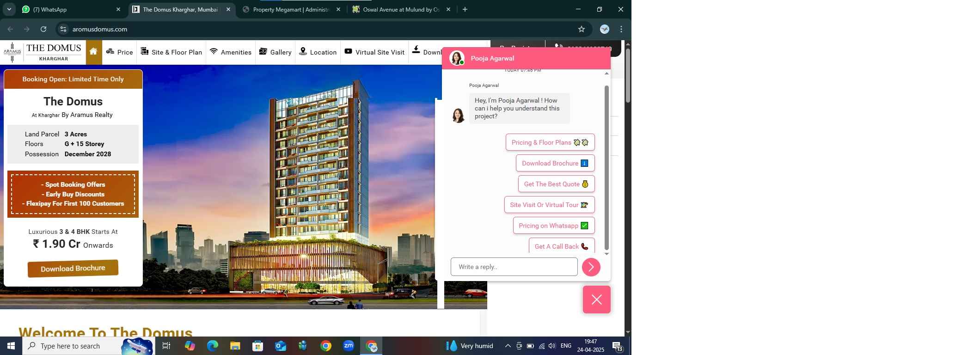This screenshot has height=355, width=980.
Task: Open a new browser tab
Action: coord(465,9)
